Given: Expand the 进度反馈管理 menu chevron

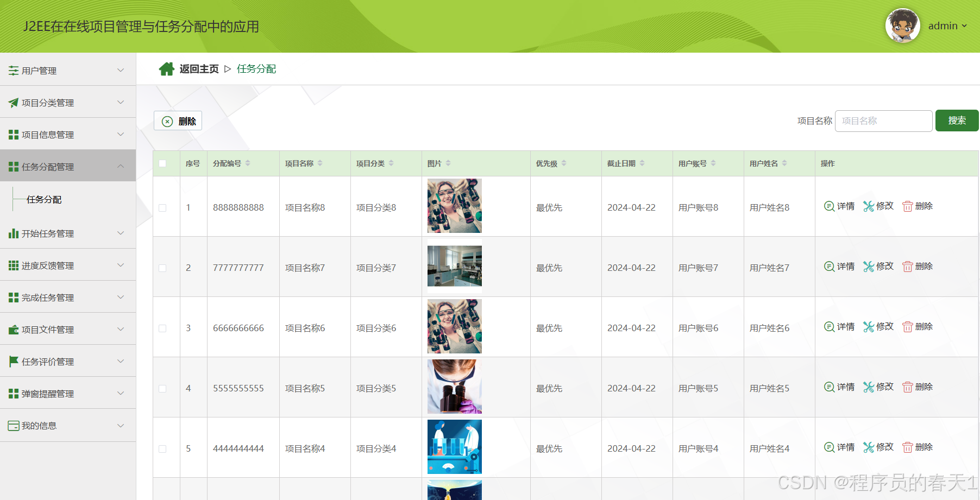Looking at the screenshot, I should click(121, 265).
